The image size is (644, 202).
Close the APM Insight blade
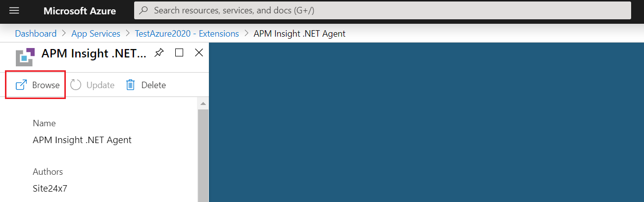click(x=199, y=53)
